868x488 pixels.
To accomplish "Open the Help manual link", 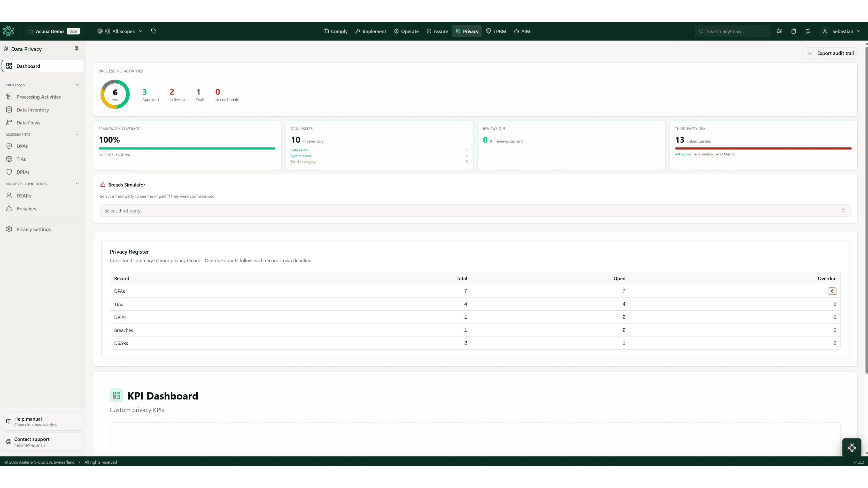I will click(x=42, y=421).
